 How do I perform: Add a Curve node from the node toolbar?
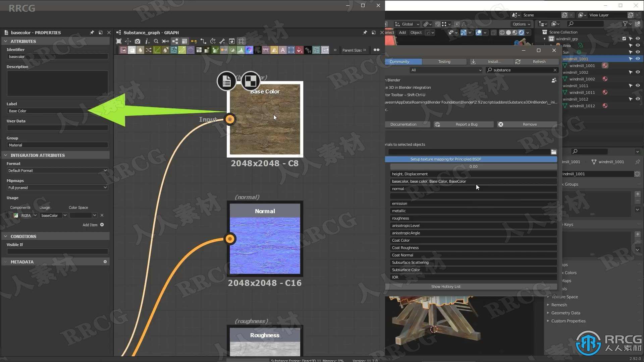157,50
